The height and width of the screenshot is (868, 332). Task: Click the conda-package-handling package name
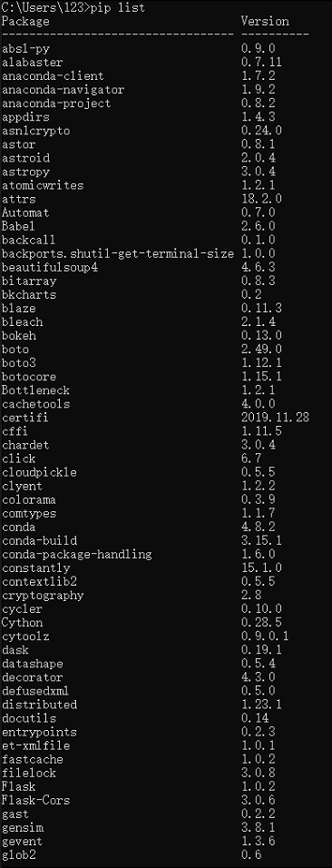pyautogui.click(x=77, y=554)
